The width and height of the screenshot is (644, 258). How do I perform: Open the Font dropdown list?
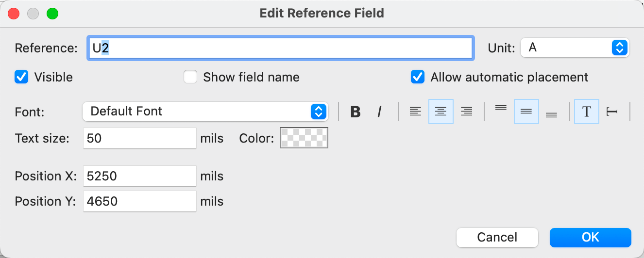[205, 112]
